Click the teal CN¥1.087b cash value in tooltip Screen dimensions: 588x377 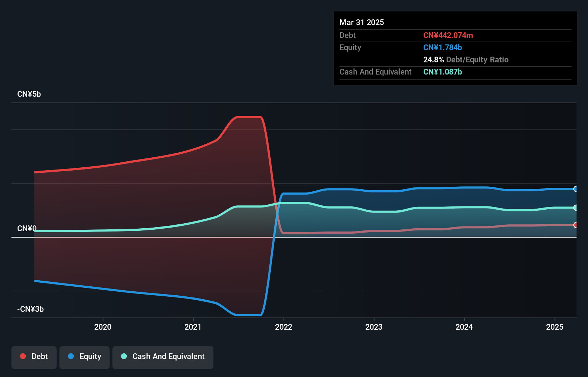(443, 72)
